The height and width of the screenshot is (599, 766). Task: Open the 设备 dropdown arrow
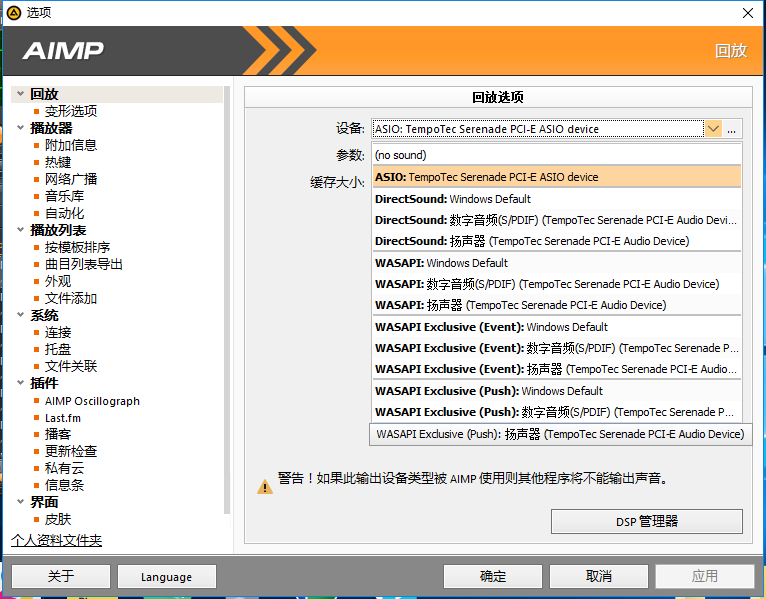point(713,129)
